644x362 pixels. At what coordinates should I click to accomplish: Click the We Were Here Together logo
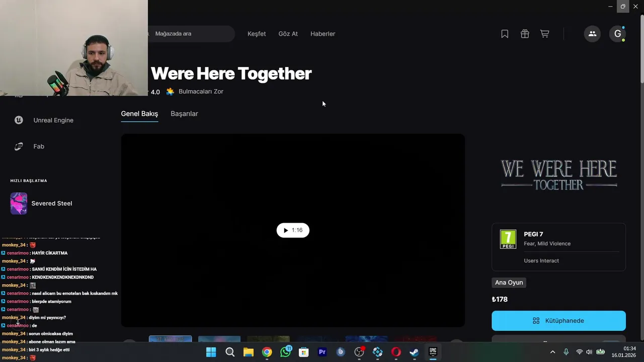click(x=558, y=175)
